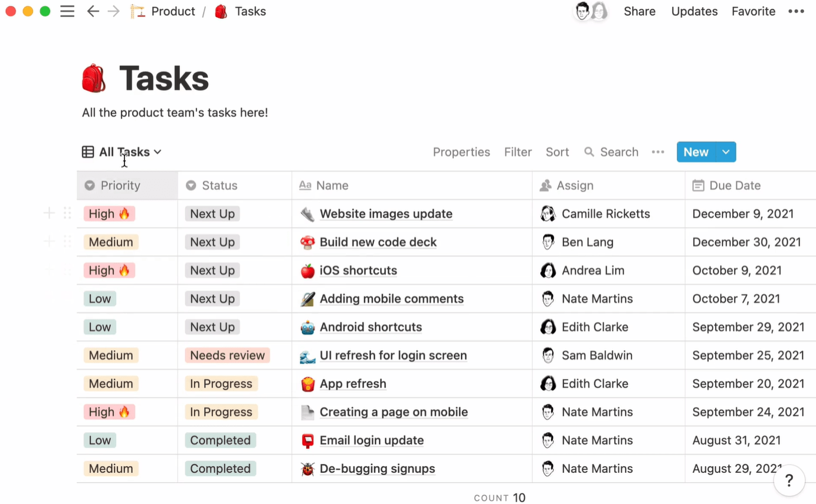Viewport: 816px width, 504px height.
Task: Click the December 9, 2021 due date
Action: point(743,214)
